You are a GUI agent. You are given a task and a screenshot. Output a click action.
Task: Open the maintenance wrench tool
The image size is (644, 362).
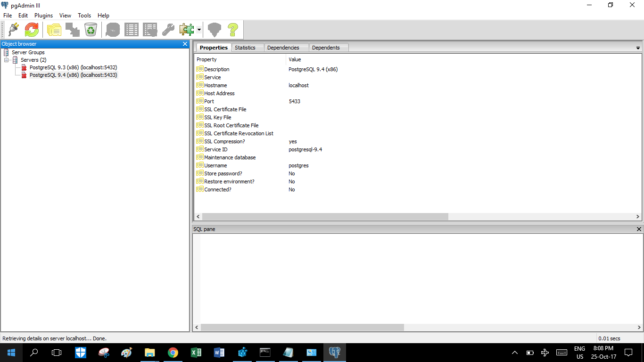[x=168, y=30]
